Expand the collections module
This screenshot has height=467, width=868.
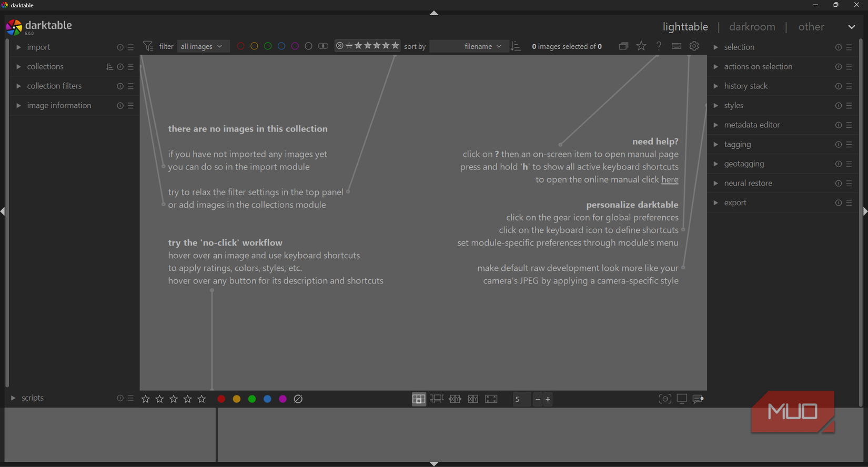pyautogui.click(x=18, y=67)
